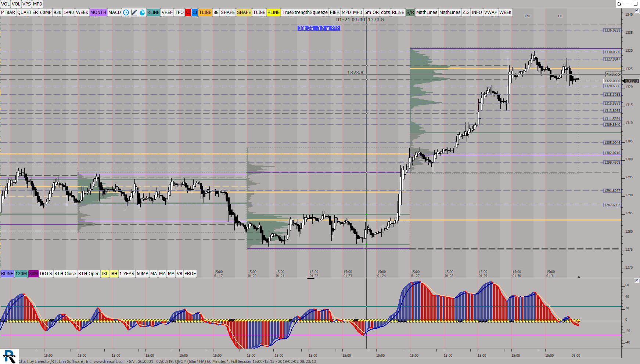Screen dimensions: 640x364
Task: Click the 1291.6077 price level label
Action: click(612, 191)
